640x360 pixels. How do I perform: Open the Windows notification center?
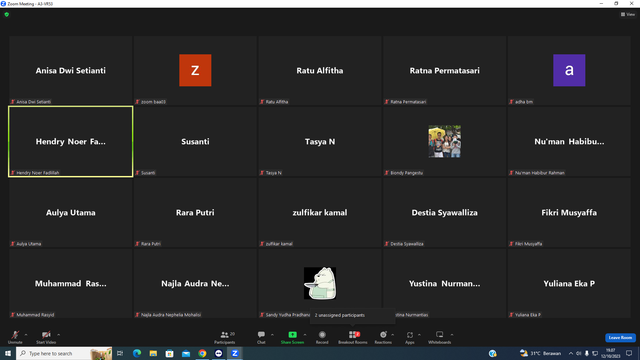click(629, 353)
